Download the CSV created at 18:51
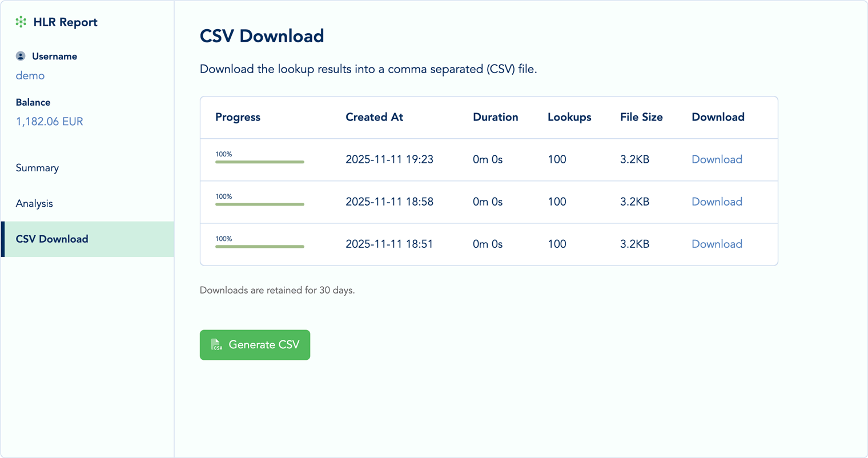Viewport: 868px width, 458px height. click(717, 244)
